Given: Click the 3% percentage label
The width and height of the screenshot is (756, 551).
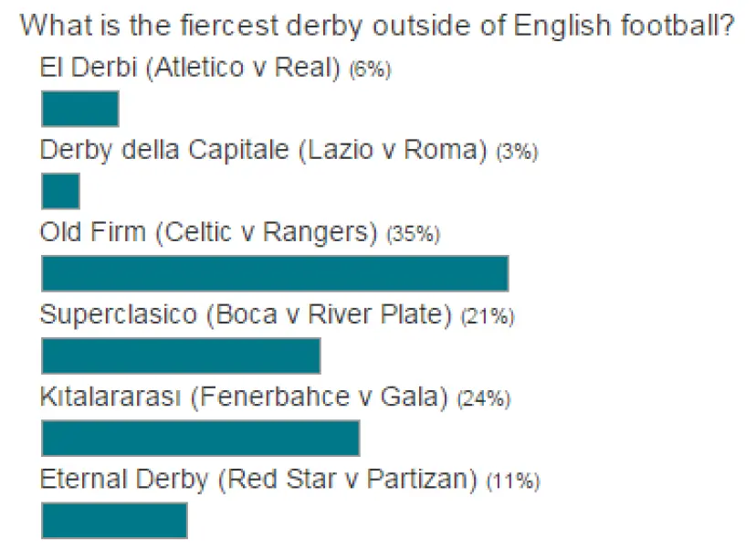Looking at the screenshot, I should click(517, 152).
